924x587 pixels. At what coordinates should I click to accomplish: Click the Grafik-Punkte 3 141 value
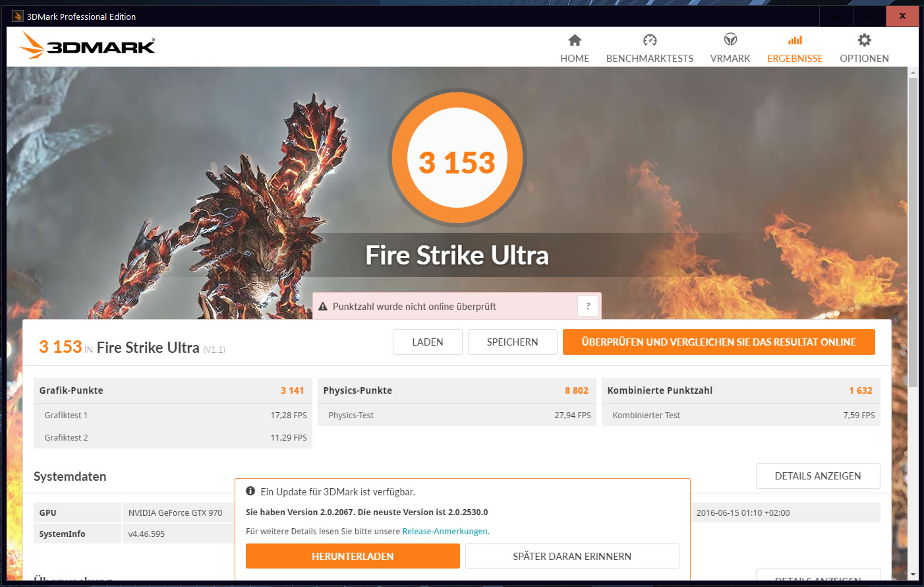(x=292, y=390)
